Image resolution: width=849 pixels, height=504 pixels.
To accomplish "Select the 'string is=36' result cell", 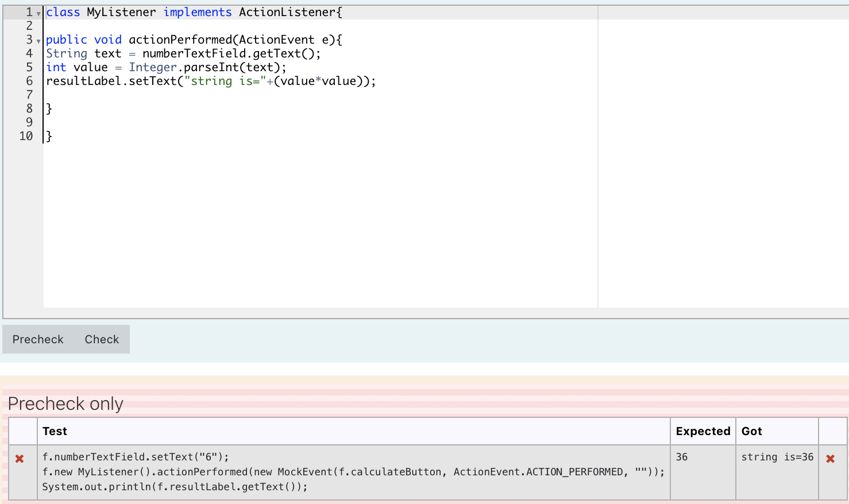I will pyautogui.click(x=777, y=458).
